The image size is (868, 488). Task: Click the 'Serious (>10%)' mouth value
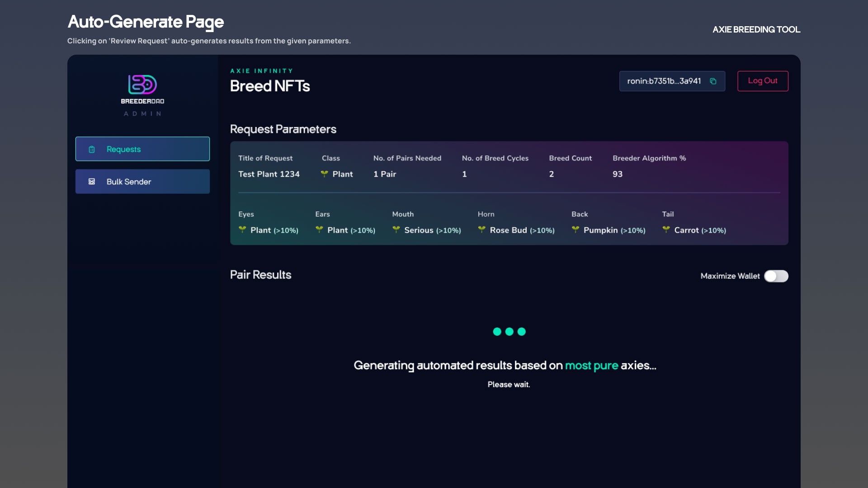pos(433,230)
